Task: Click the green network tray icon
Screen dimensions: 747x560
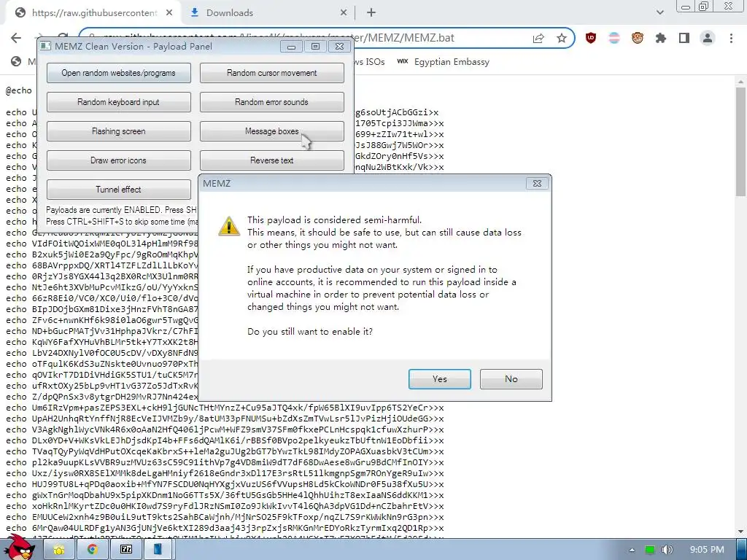Action: pyautogui.click(x=650, y=550)
